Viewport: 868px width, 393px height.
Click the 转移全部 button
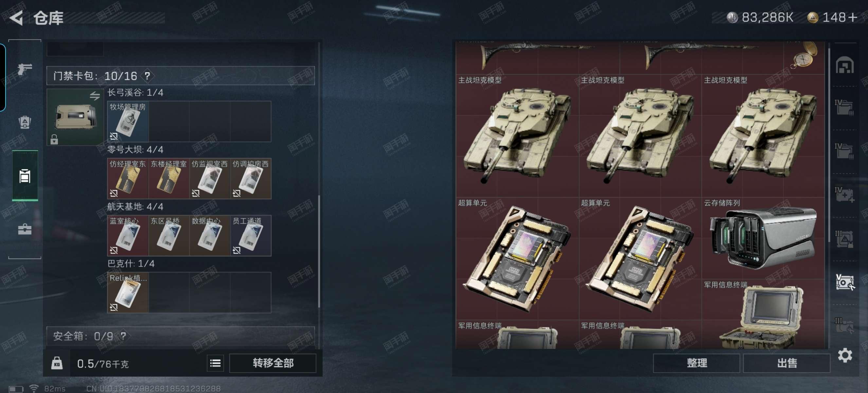pos(273,363)
